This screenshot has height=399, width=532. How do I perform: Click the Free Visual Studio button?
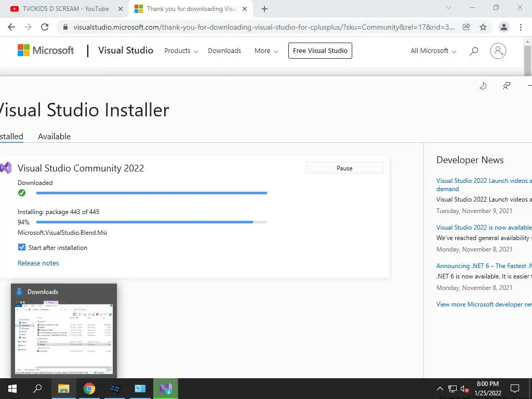pyautogui.click(x=320, y=50)
